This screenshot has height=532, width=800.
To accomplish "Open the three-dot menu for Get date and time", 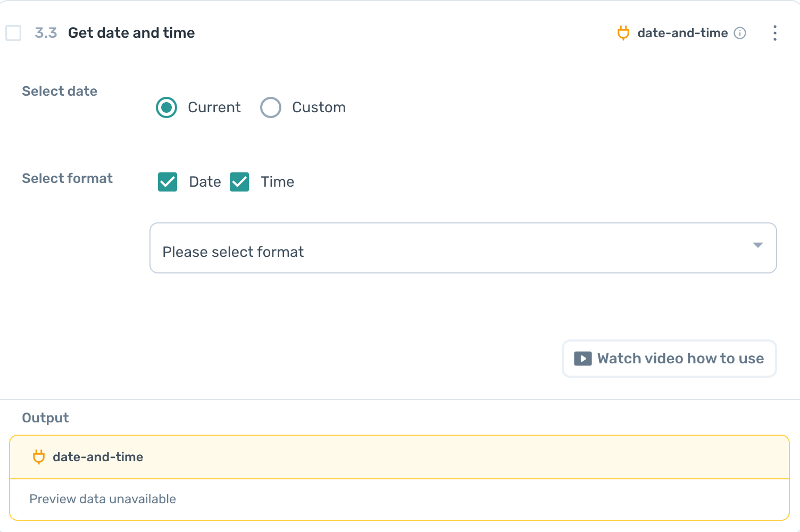I will coord(775,33).
